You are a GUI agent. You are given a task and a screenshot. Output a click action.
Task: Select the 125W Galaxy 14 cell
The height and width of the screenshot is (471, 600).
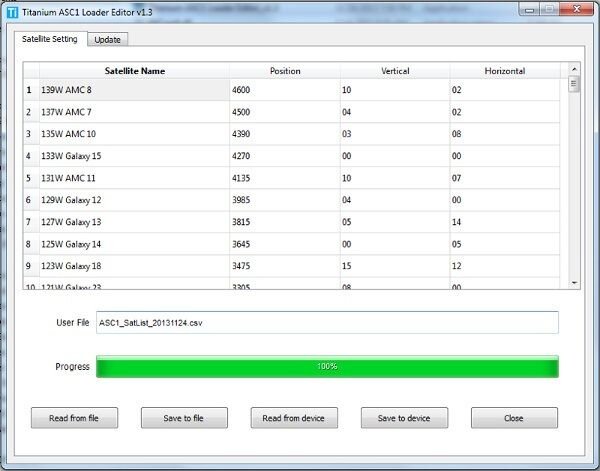[x=134, y=244]
